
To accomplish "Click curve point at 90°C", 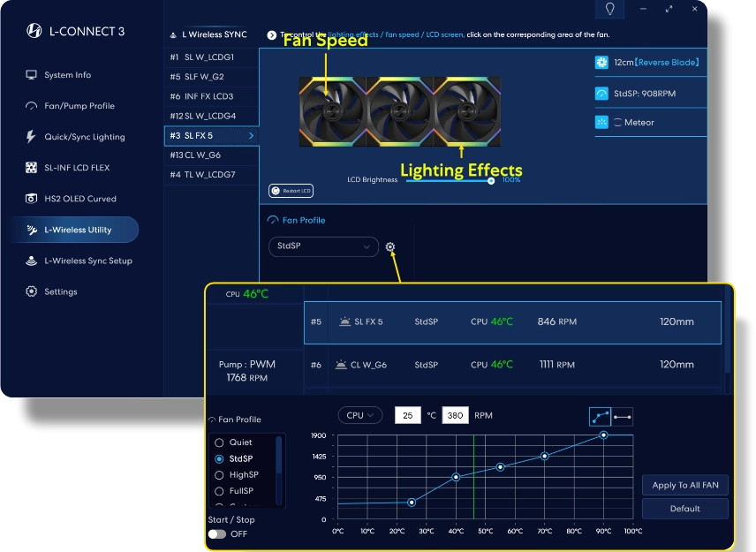I will (x=603, y=435).
